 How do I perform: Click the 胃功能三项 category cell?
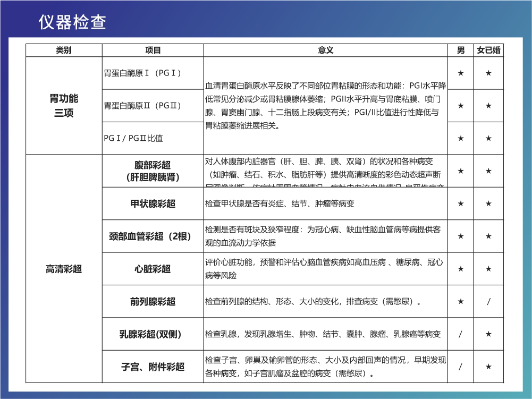(x=64, y=106)
